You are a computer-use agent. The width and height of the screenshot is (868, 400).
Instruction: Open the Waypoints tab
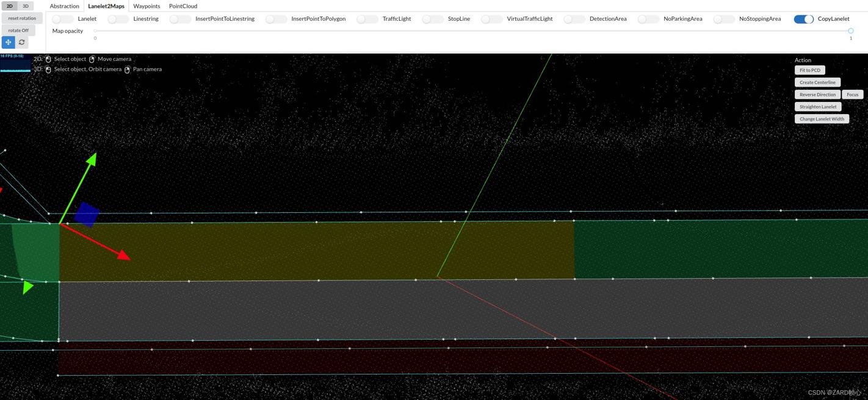(x=146, y=6)
